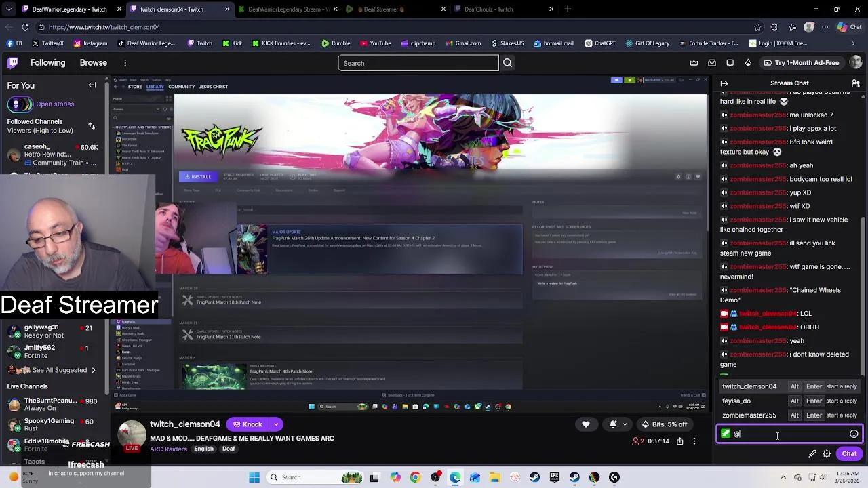Select feylsa_do mention suggestion
Screen dimensions: 868x488
[789, 401]
